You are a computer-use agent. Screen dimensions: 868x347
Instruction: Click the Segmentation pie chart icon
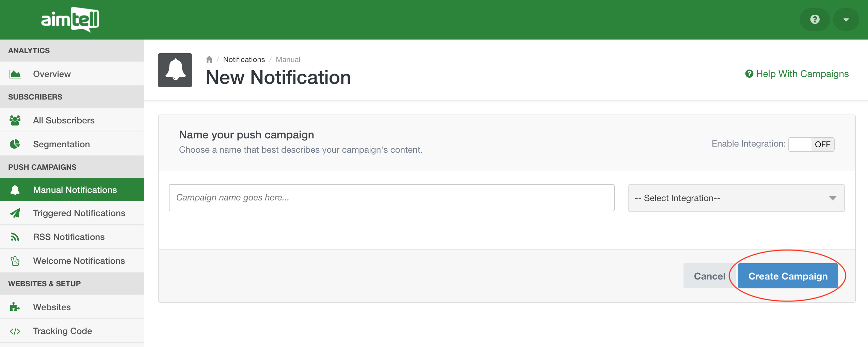point(15,144)
